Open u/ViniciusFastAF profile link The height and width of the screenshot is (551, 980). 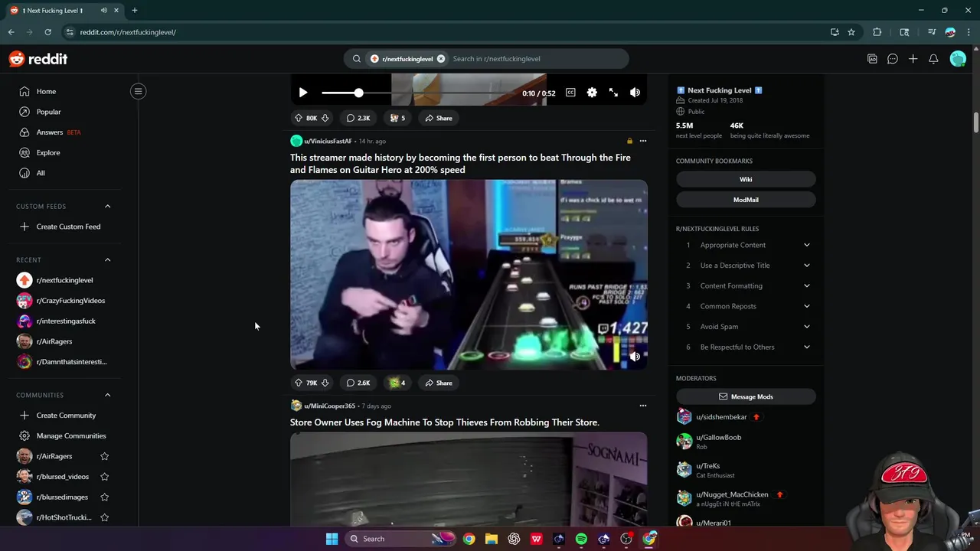[328, 141]
